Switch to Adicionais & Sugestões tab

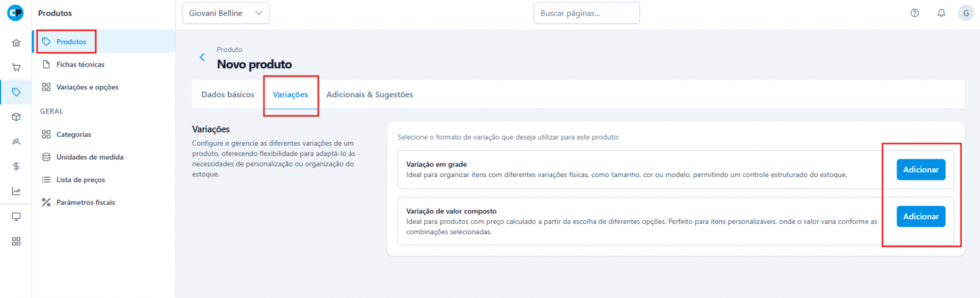point(369,95)
